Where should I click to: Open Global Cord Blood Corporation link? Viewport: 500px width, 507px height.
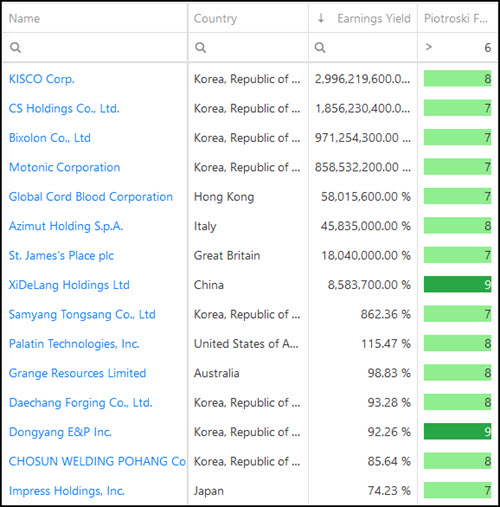[91, 197]
